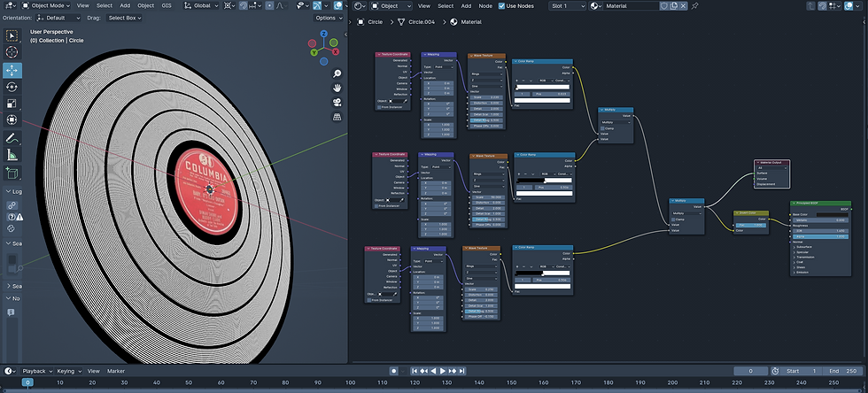Activate the Transform tool

click(x=12, y=120)
